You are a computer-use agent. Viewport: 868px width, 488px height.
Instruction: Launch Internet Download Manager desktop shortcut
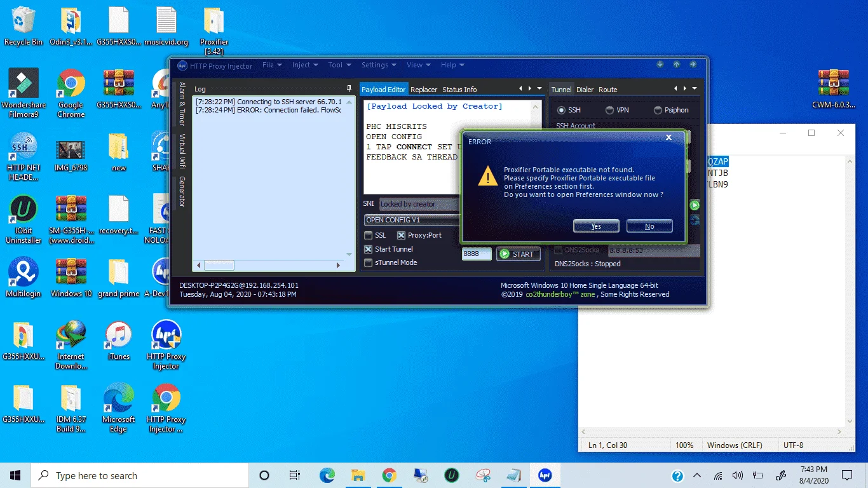pyautogui.click(x=71, y=345)
